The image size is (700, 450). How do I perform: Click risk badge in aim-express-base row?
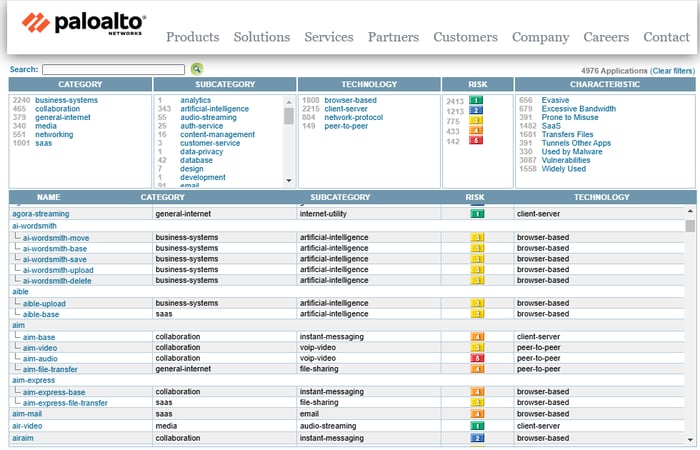pyautogui.click(x=477, y=392)
